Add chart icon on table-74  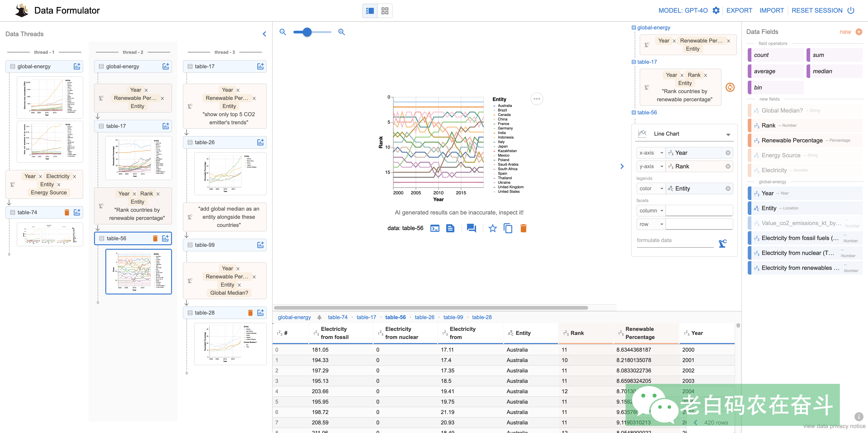click(77, 212)
